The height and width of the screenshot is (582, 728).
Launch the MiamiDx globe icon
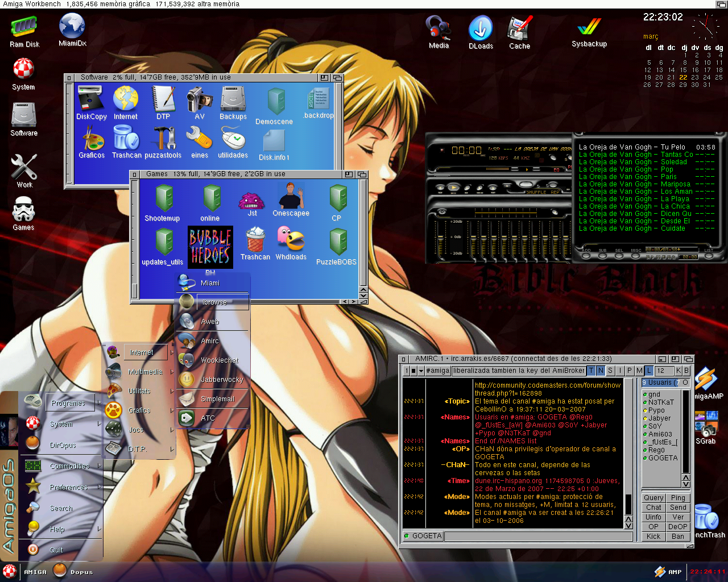72,26
